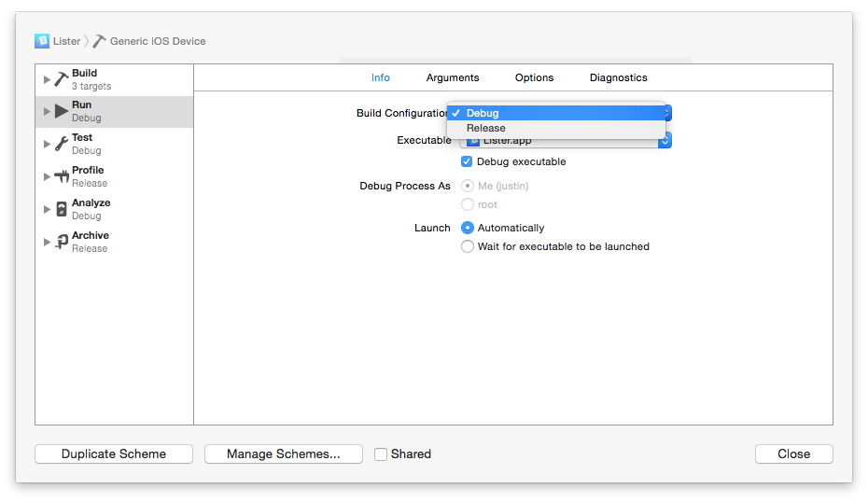
Task: Expand the Test action disclosure triangle
Action: point(47,144)
